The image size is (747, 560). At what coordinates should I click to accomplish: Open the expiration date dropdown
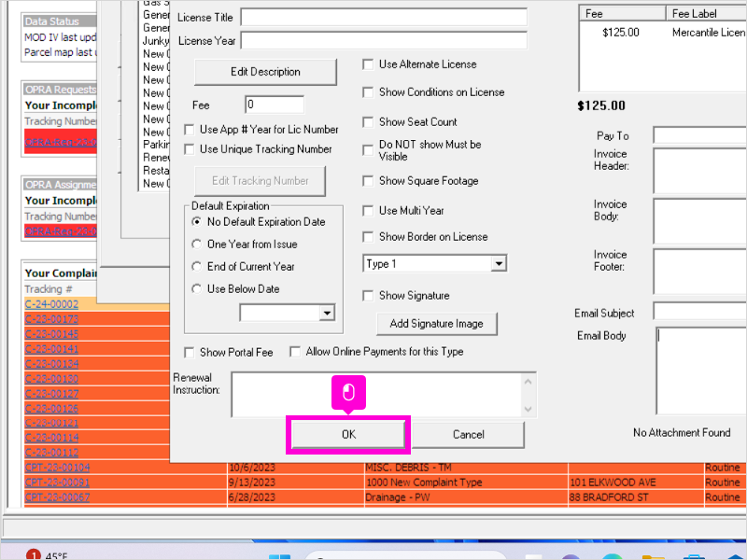pos(327,314)
